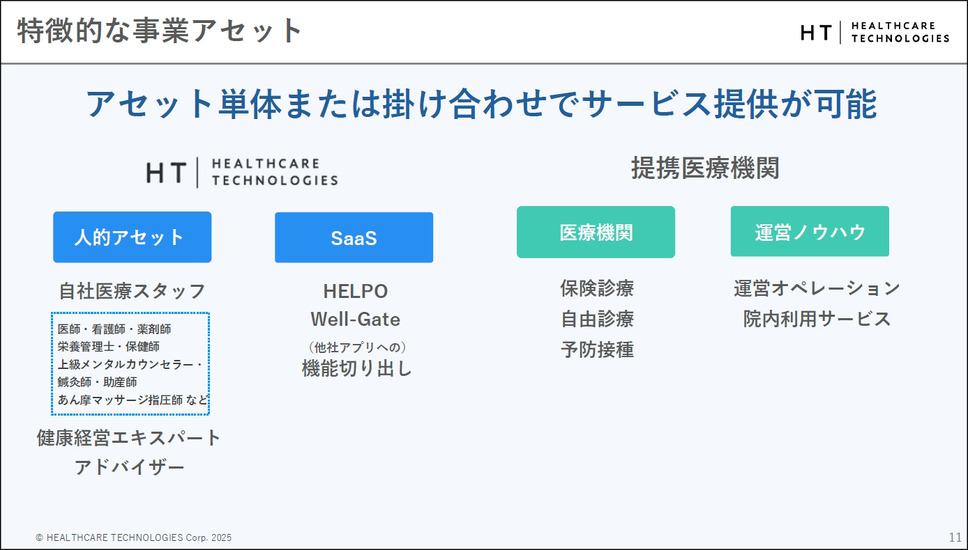Click the 保険診療 item
Viewport: 968px width, 550px height.
click(x=597, y=289)
